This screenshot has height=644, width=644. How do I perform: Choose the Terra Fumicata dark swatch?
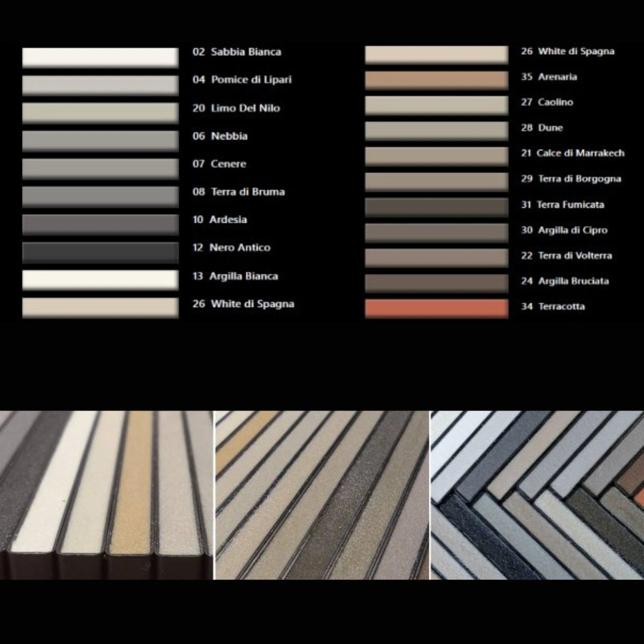click(436, 207)
